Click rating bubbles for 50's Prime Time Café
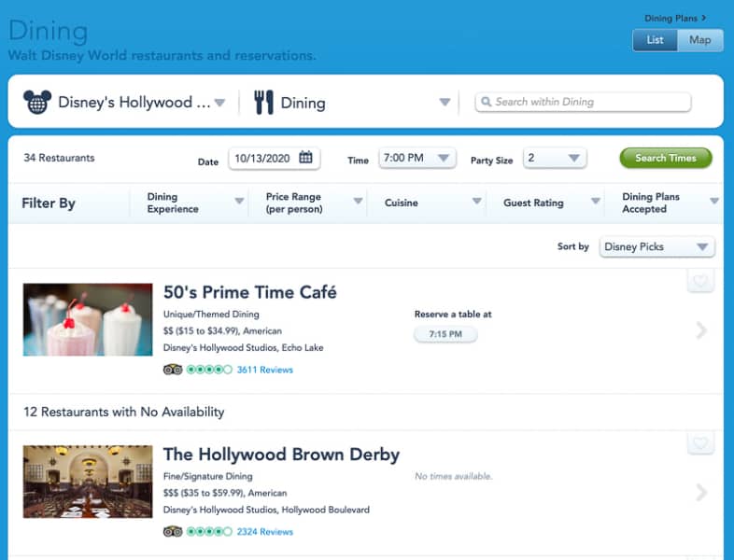This screenshot has width=734, height=560. [209, 370]
